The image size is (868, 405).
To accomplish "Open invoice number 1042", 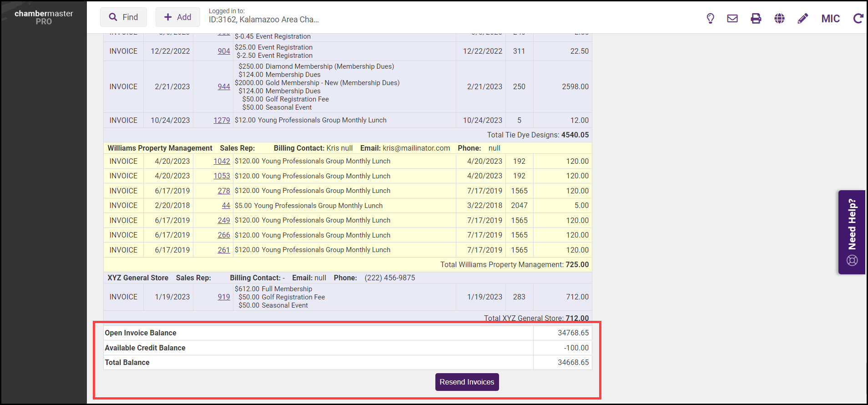I will [222, 162].
